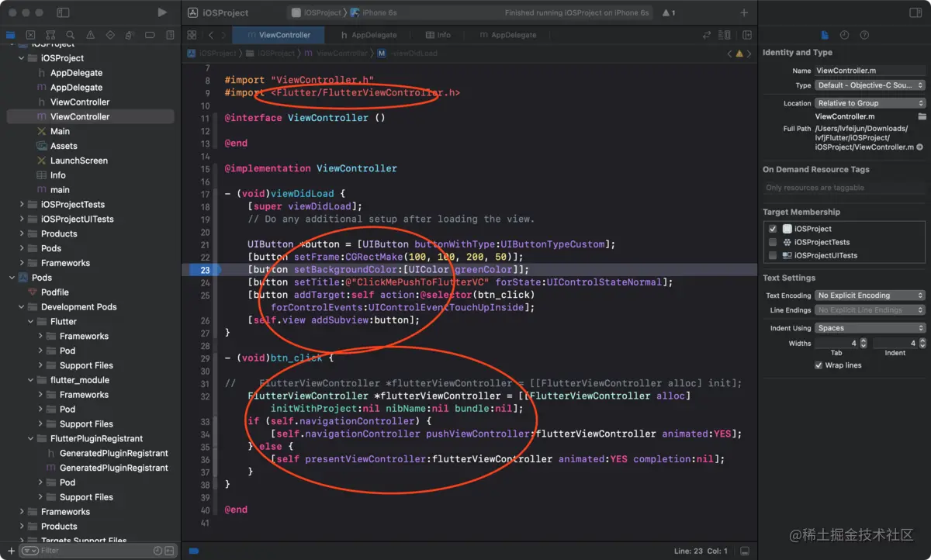
Task: Show the File inspector
Action: (825, 35)
